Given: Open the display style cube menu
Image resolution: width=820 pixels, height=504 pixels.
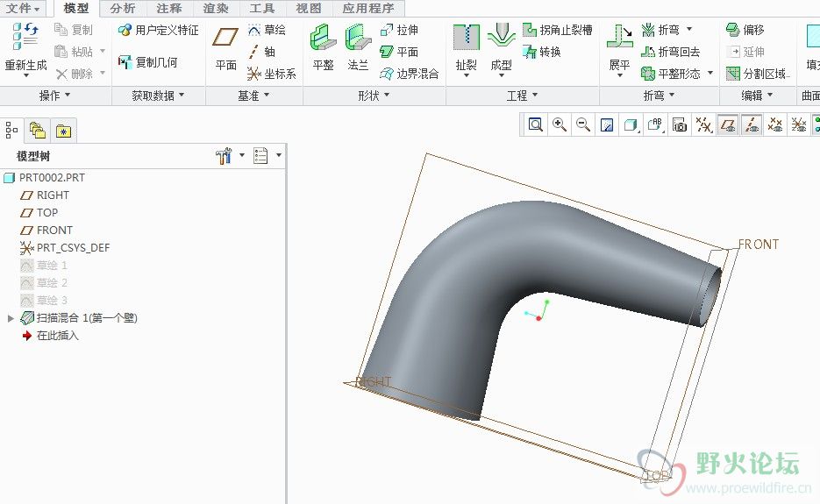Looking at the screenshot, I should (x=631, y=124).
